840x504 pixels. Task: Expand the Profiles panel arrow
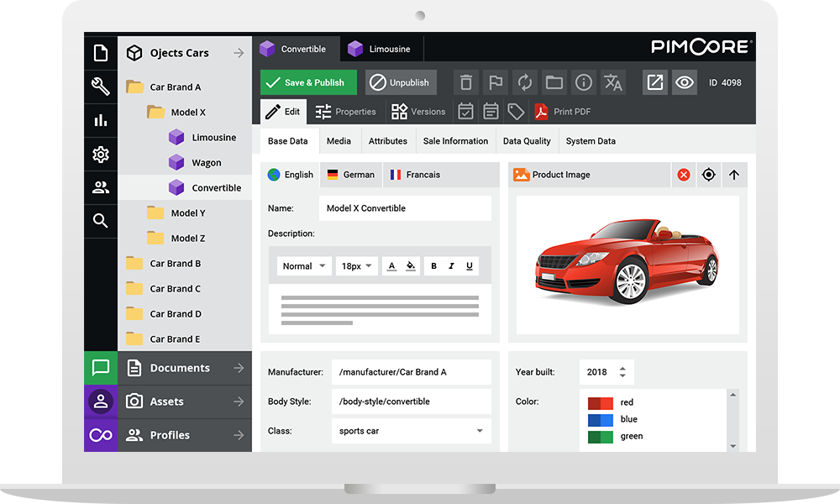[239, 435]
